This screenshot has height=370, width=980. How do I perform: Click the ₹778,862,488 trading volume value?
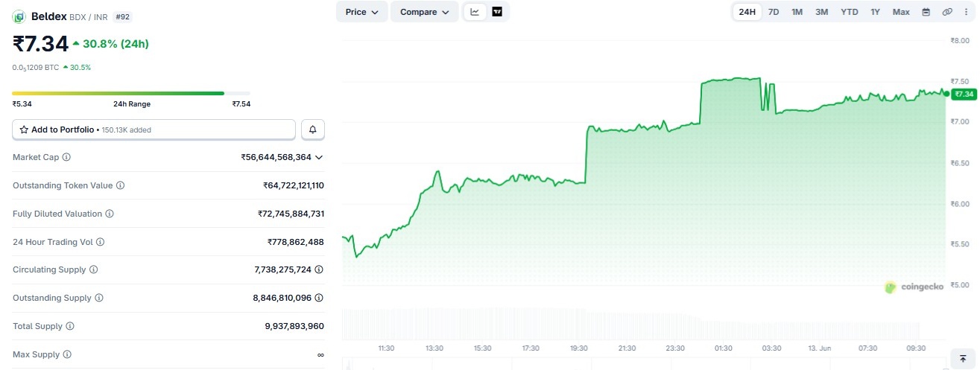click(296, 242)
